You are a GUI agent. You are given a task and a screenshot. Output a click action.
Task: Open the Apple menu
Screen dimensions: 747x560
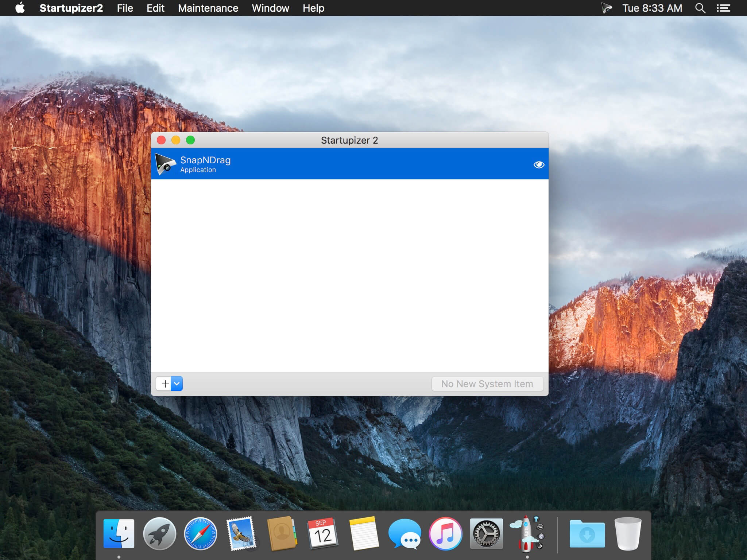point(20,8)
